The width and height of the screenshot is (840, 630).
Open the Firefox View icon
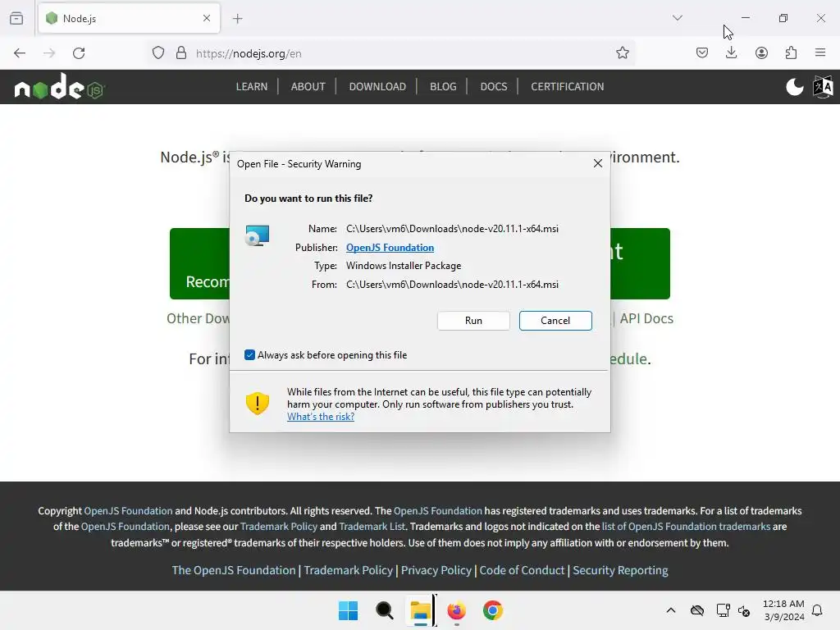(x=16, y=18)
